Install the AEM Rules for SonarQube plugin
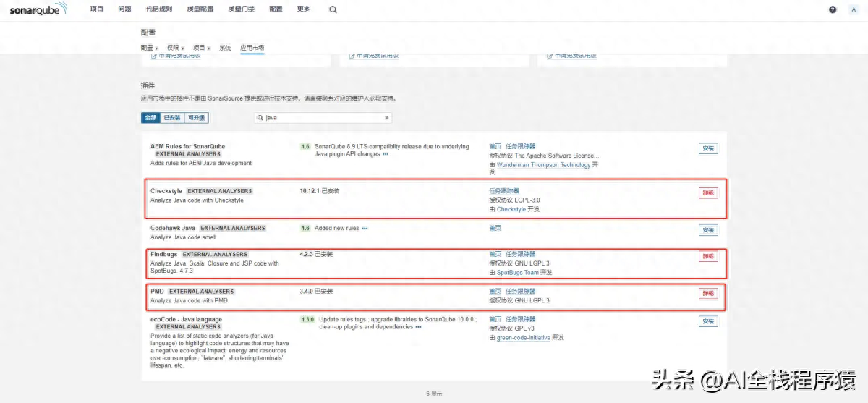Screen dimensions: 868x403 708,148
